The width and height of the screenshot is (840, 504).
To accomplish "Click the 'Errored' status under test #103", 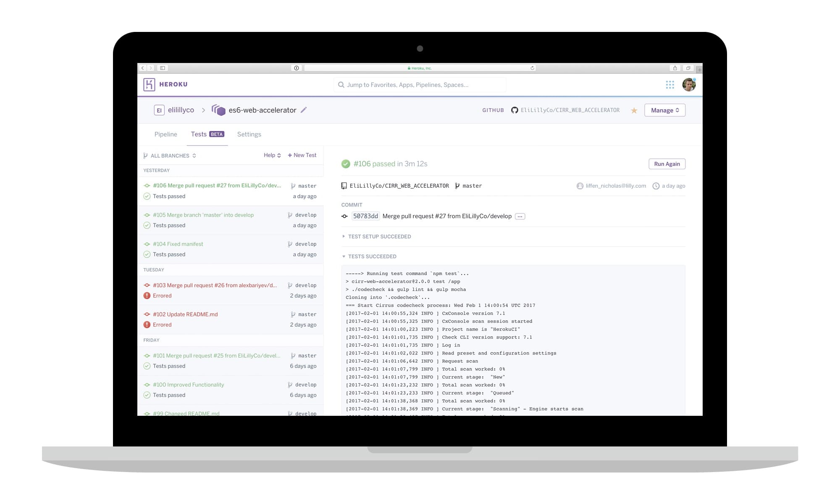I will 162,296.
